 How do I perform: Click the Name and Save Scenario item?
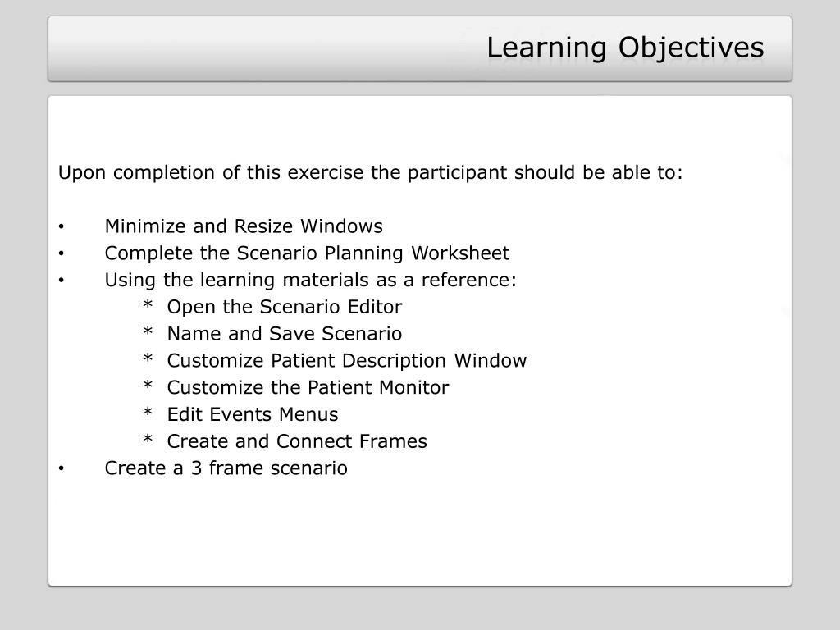point(285,334)
